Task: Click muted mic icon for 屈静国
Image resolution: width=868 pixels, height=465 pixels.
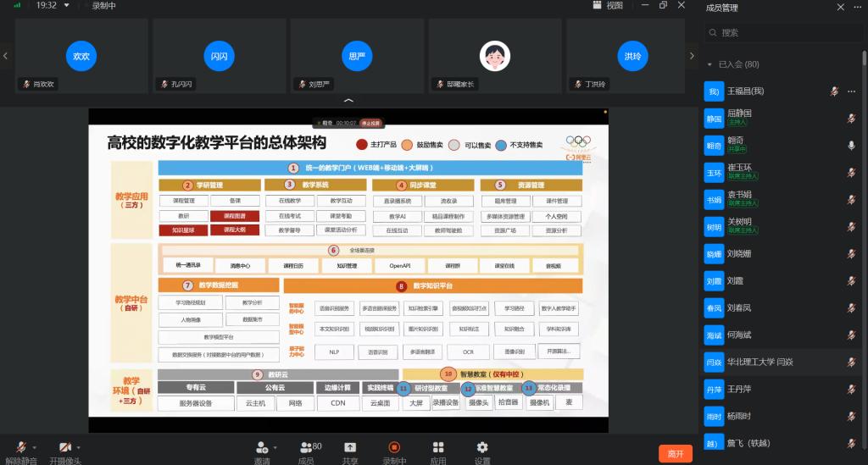Action: point(851,119)
